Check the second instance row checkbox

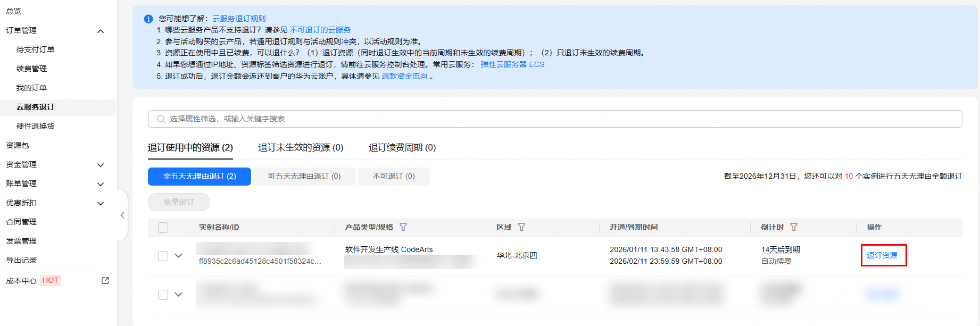163,295
